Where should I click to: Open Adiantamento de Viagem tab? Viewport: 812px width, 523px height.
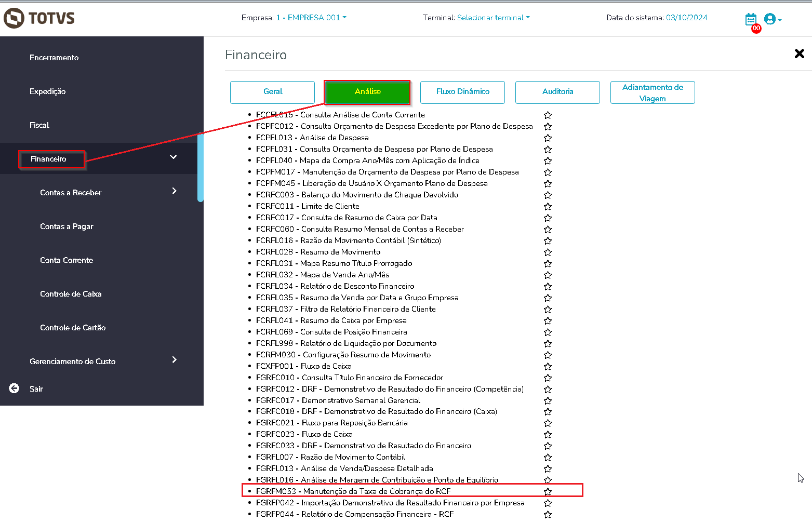click(x=653, y=92)
